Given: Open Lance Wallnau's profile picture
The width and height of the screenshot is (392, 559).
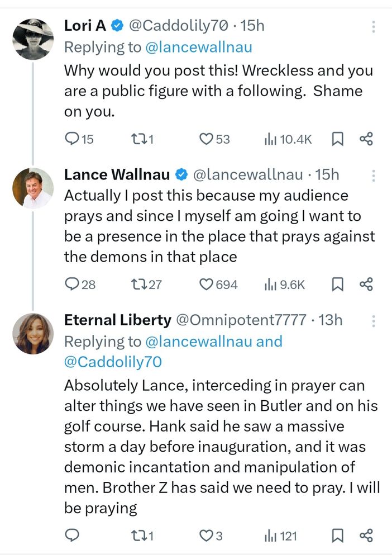Looking at the screenshot, I should (33, 188).
